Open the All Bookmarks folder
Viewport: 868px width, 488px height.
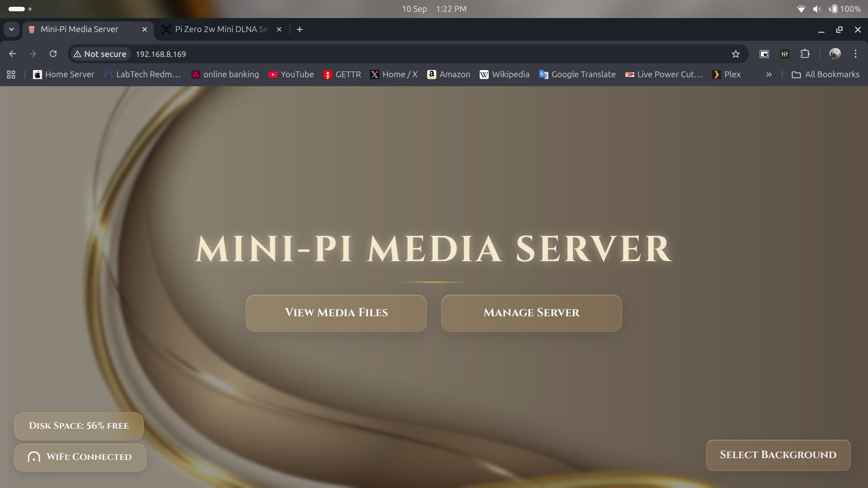tap(826, 75)
